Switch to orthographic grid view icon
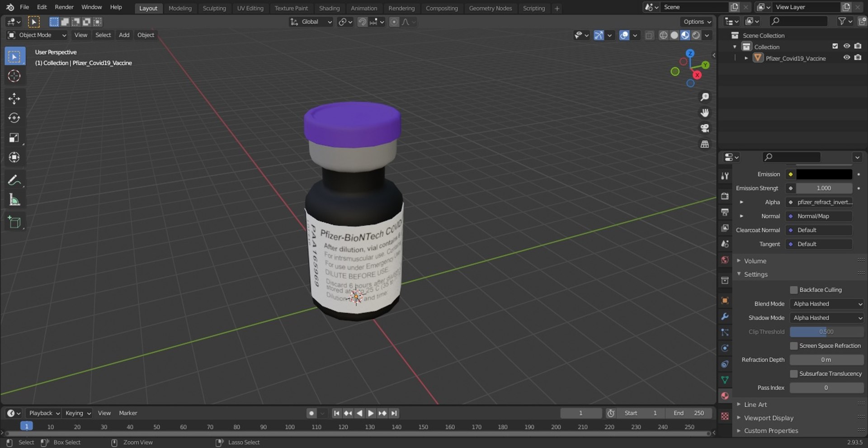The width and height of the screenshot is (868, 448). tap(704, 144)
